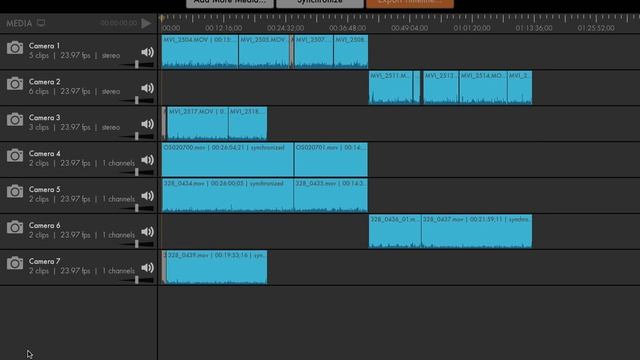Screen dimensions: 640x360
Task: Adjust Camera 6 volume slider
Action: click(x=138, y=244)
